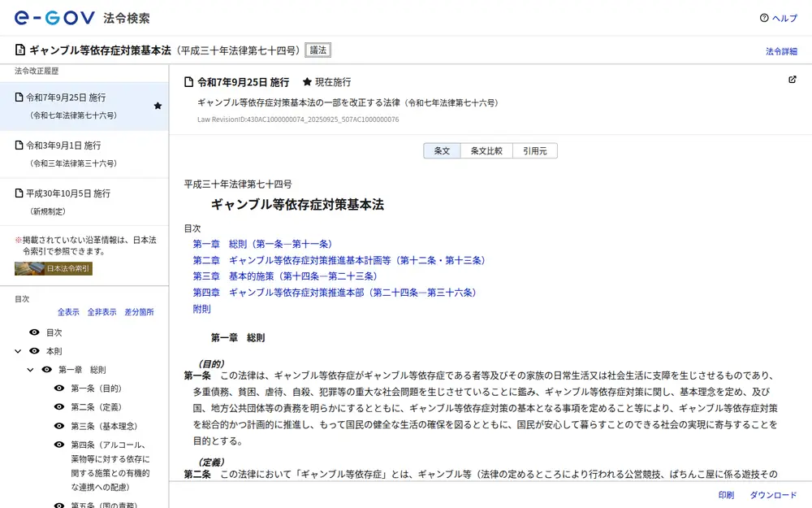
Task: Jump to 第四章 ギャンブル等依存症対策推進本部
Action: pyautogui.click(x=335, y=293)
